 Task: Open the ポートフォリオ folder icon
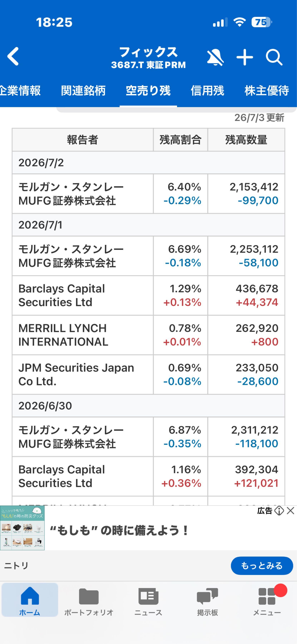tap(89, 596)
